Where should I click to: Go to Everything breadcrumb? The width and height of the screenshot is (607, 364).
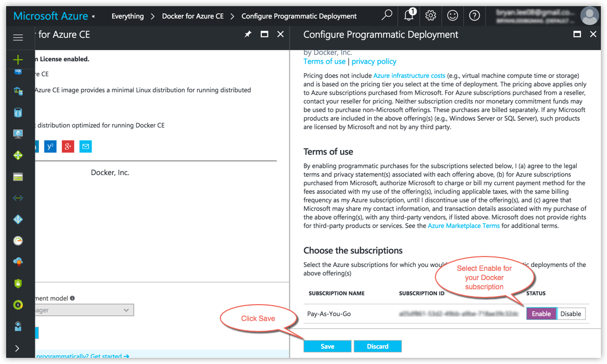tap(128, 16)
